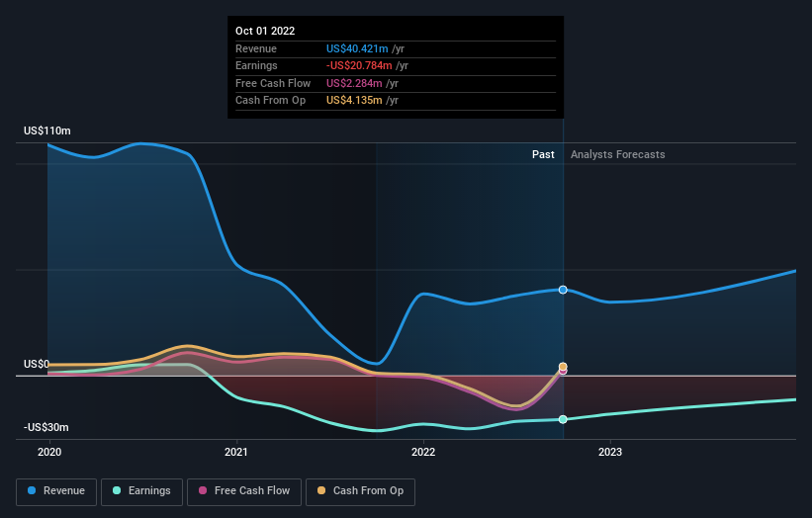Image resolution: width=812 pixels, height=518 pixels.
Task: Click the US$40.421m revenue value
Action: [x=357, y=48]
